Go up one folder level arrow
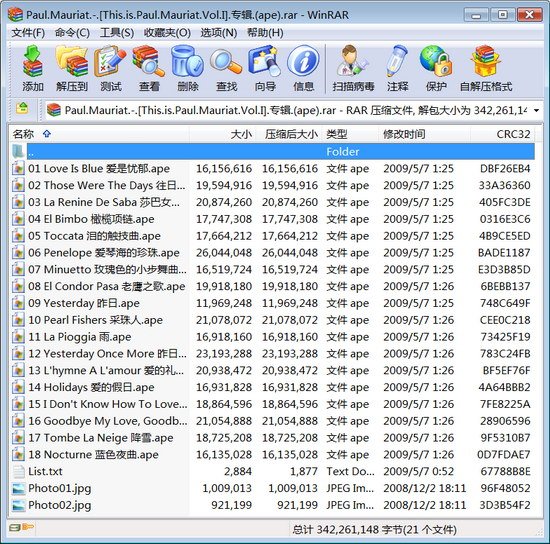 coord(22,108)
